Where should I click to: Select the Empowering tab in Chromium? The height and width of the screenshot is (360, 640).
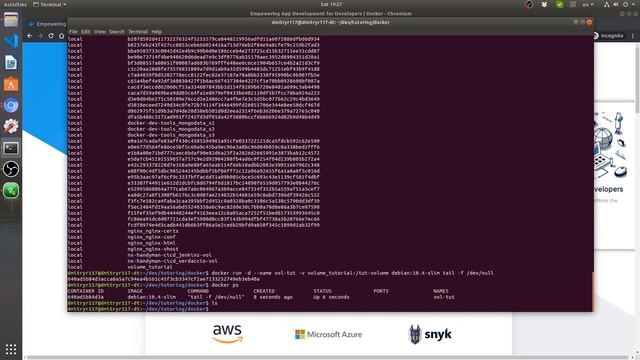click(x=47, y=24)
